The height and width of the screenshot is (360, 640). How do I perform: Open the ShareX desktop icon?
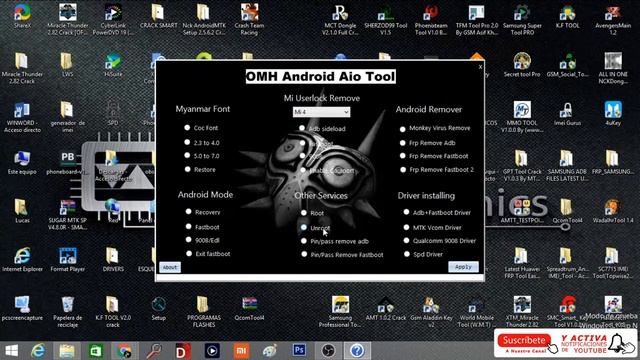22,16
